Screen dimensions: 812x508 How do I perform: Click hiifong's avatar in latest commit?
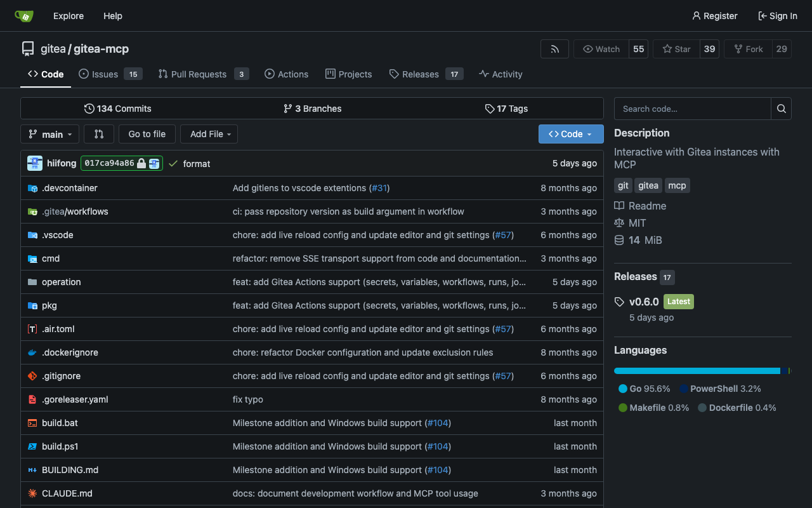[35, 163]
